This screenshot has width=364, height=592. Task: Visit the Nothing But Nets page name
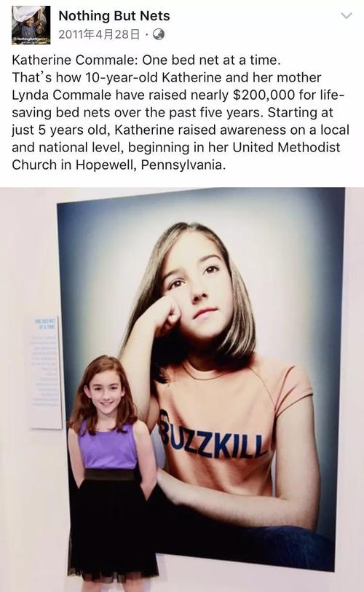(x=114, y=15)
